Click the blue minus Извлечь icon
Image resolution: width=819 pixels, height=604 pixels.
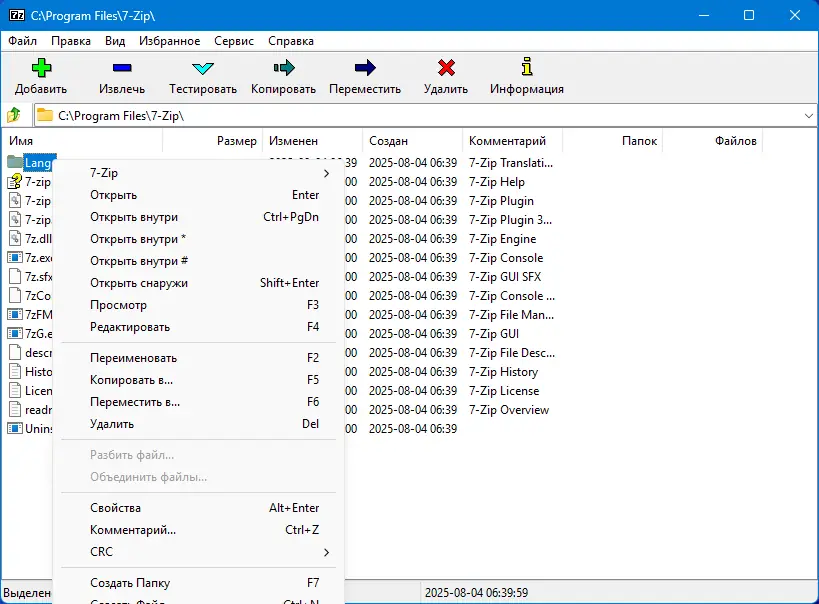coord(122,67)
